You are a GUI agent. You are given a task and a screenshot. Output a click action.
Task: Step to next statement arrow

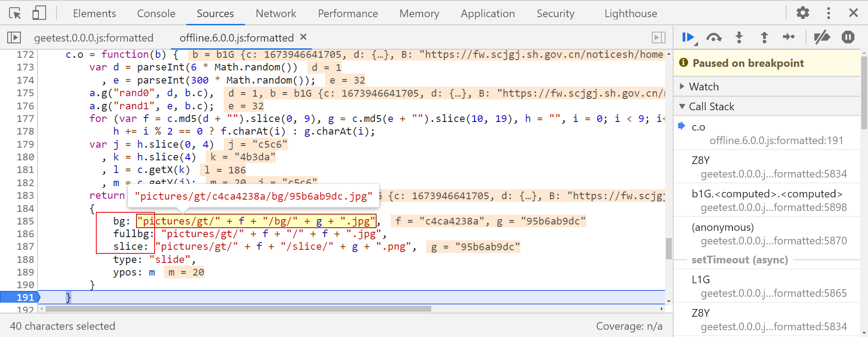point(789,37)
